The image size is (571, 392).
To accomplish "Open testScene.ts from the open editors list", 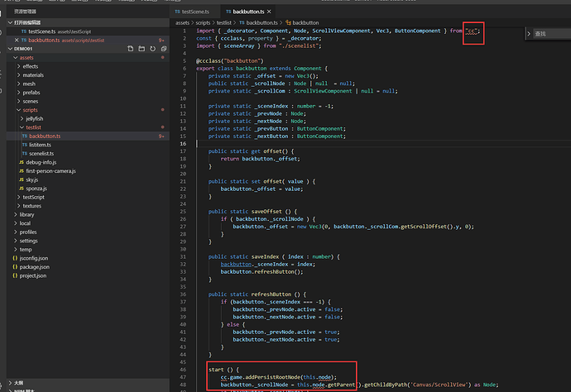I will point(41,31).
